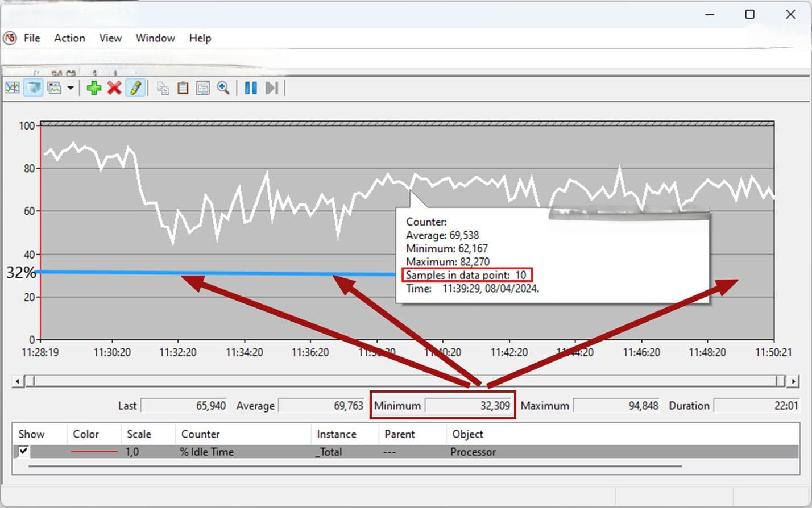
Task: Click the Last value field 65,940
Action: (x=184, y=406)
